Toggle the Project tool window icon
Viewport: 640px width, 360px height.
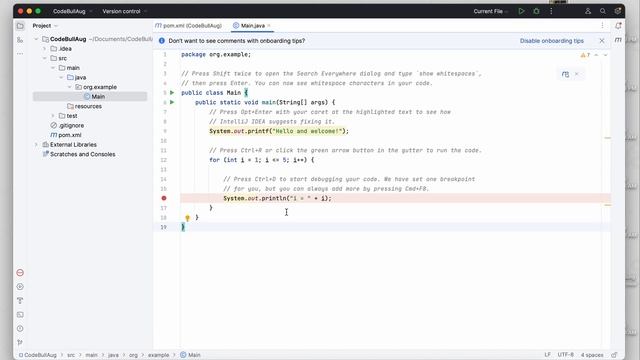coord(20,26)
